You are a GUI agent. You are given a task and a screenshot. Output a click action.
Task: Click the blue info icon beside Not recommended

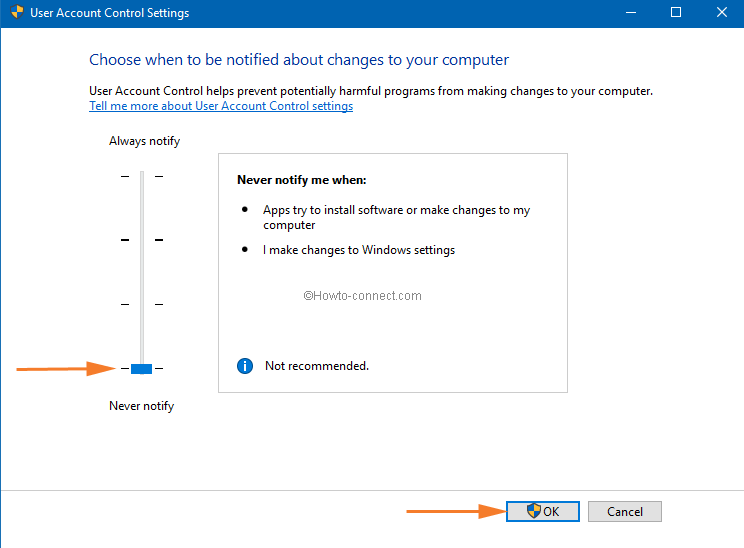tap(245, 366)
